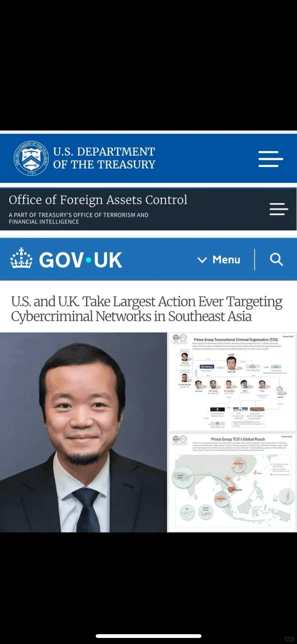Click the GOV.UK search magnifier icon
Viewport: 297px width, 644px height.
coord(276,259)
